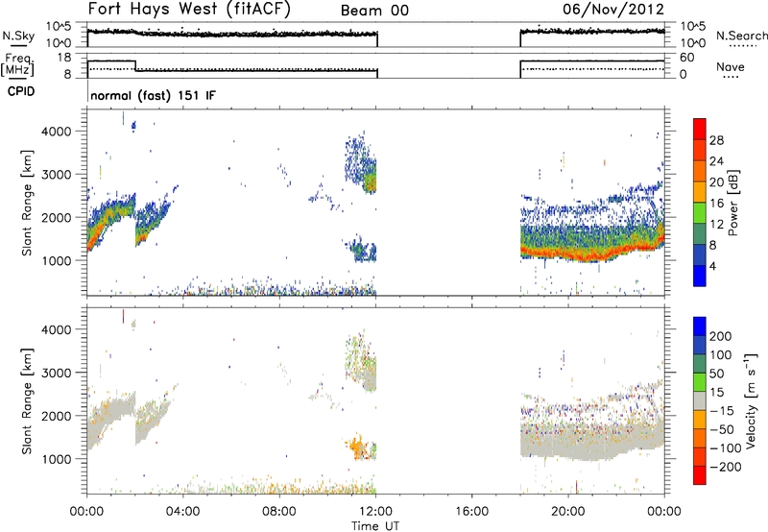768x532 pixels.
Task: Select the green 12 dB segment of Power colorbar
Action: tap(700, 213)
